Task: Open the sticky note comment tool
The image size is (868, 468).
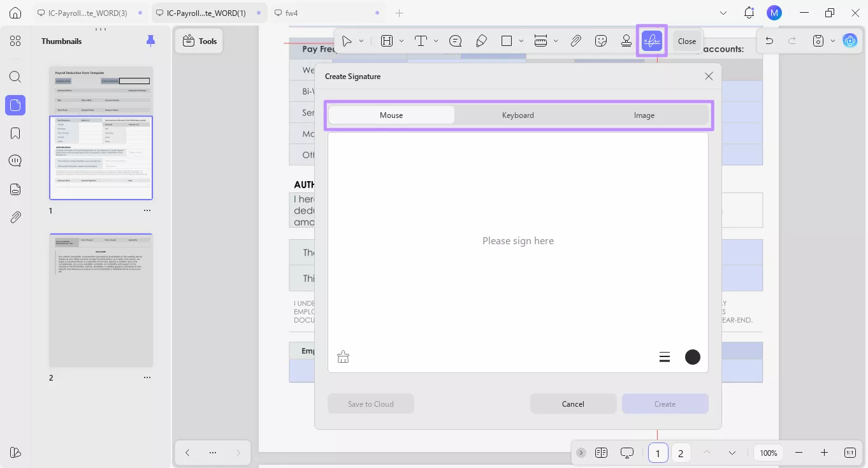Action: tap(455, 40)
